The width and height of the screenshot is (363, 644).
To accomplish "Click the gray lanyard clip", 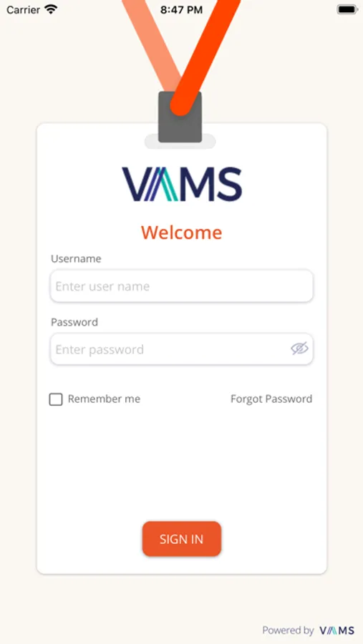I will [x=180, y=117].
